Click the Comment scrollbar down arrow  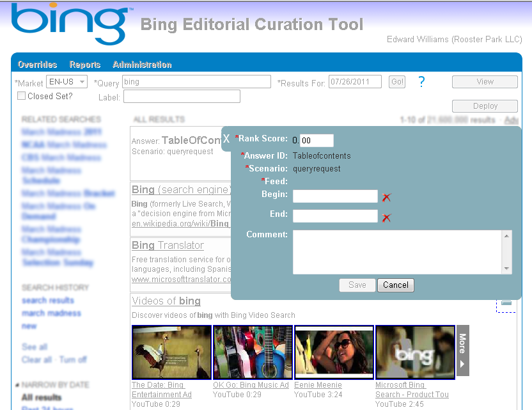pos(506,269)
